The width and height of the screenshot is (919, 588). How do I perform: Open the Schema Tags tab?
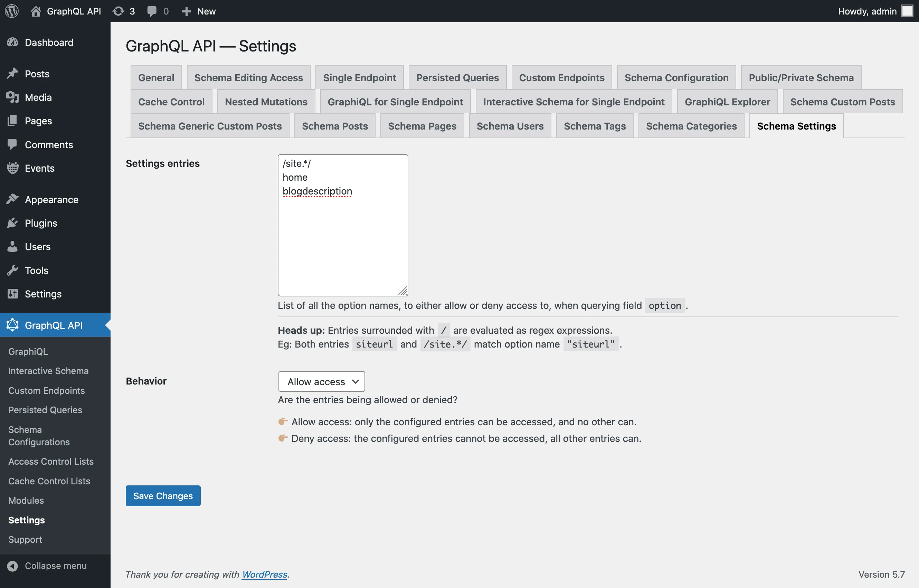tap(595, 126)
